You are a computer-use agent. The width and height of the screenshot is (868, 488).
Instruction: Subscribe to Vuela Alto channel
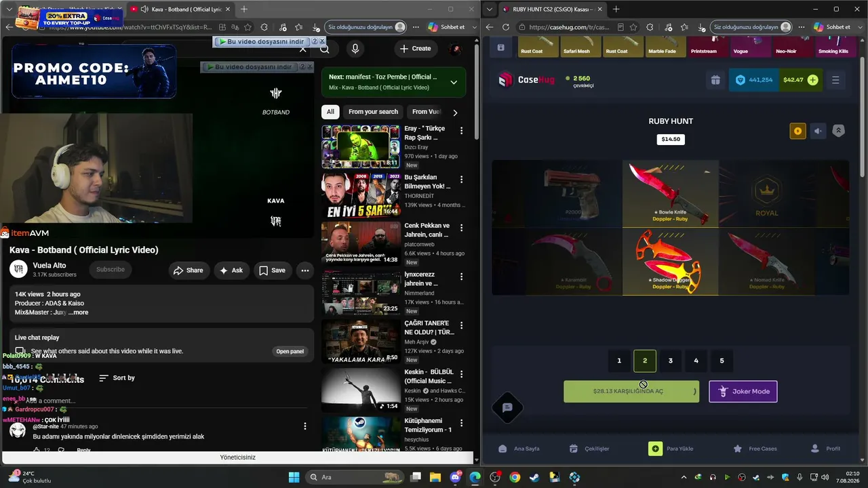point(111,270)
